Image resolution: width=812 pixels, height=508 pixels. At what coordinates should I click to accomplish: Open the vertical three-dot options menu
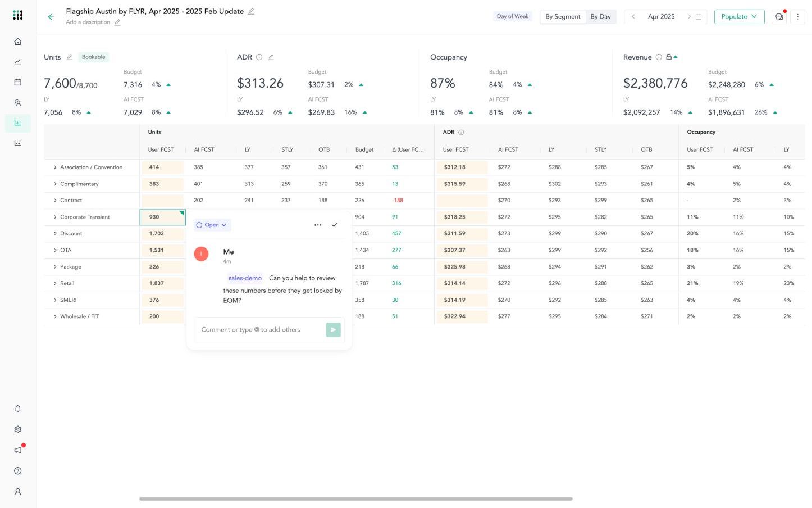pos(797,17)
